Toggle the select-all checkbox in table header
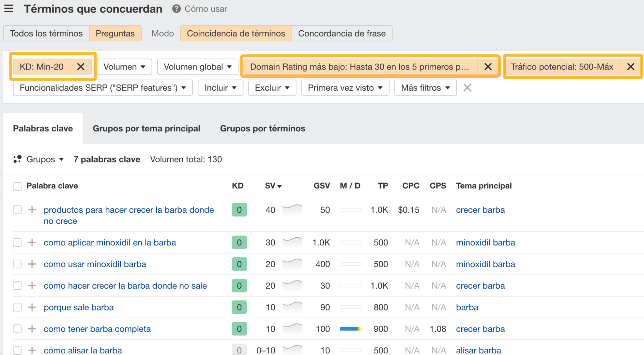The height and width of the screenshot is (355, 644). coord(17,186)
